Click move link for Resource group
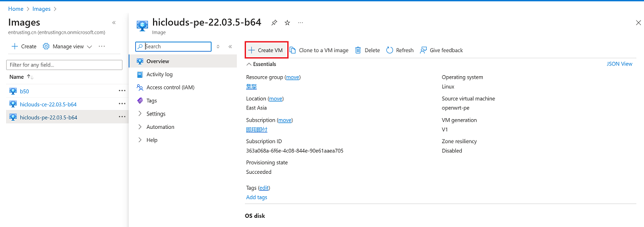 coord(292,77)
